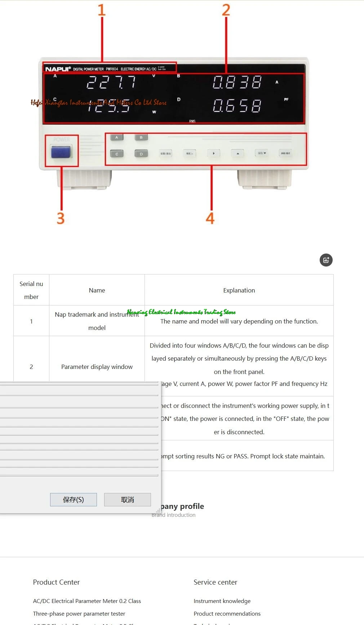Click the 保存(S) save button

74,499
